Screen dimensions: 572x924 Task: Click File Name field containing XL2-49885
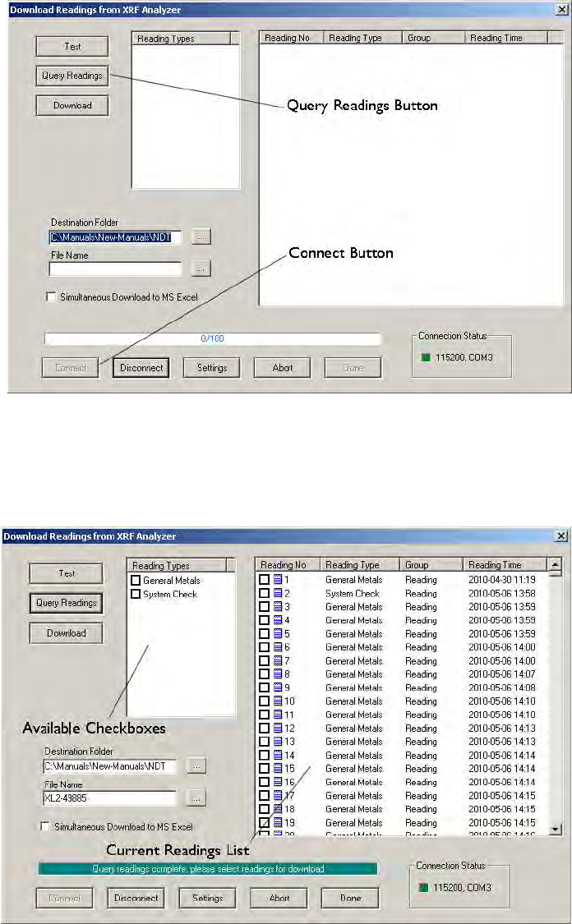coord(110,798)
